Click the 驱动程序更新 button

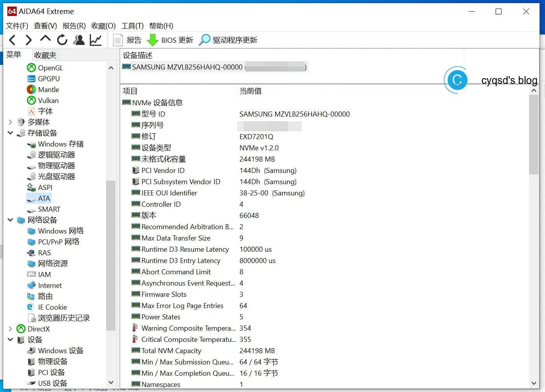(x=228, y=40)
